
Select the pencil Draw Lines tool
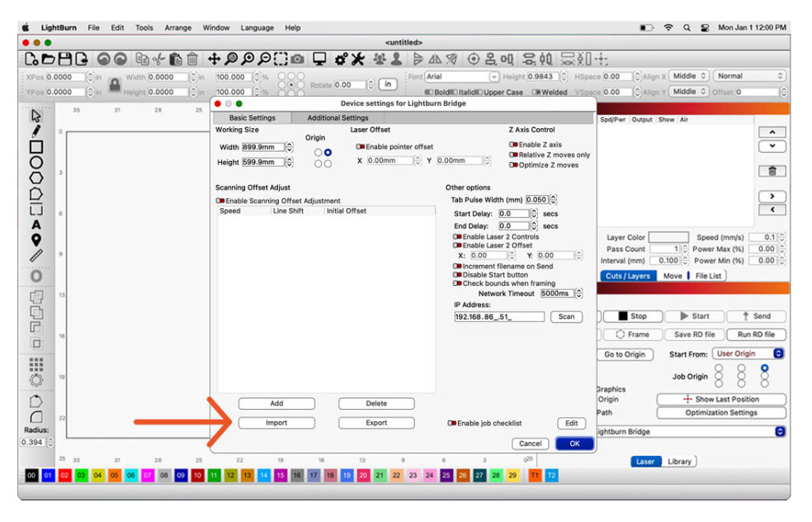click(x=35, y=130)
